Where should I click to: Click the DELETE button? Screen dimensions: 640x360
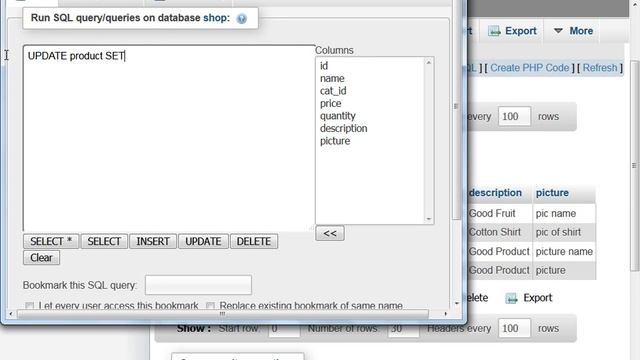pos(254,241)
